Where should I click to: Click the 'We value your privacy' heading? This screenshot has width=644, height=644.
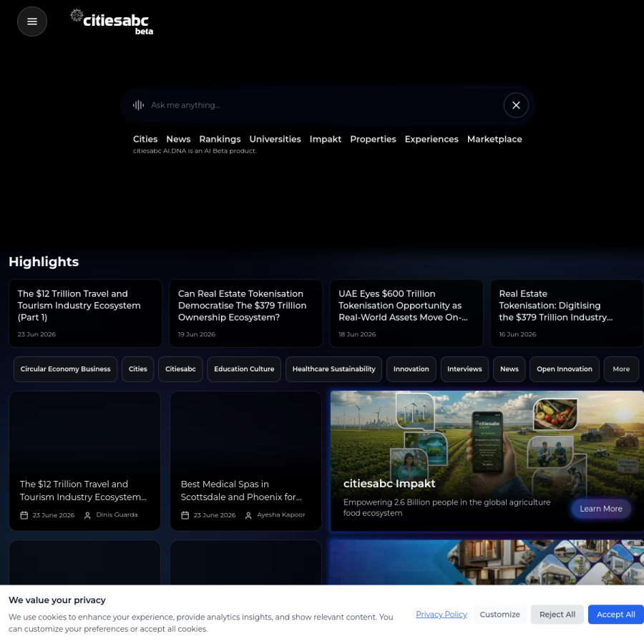[57, 600]
